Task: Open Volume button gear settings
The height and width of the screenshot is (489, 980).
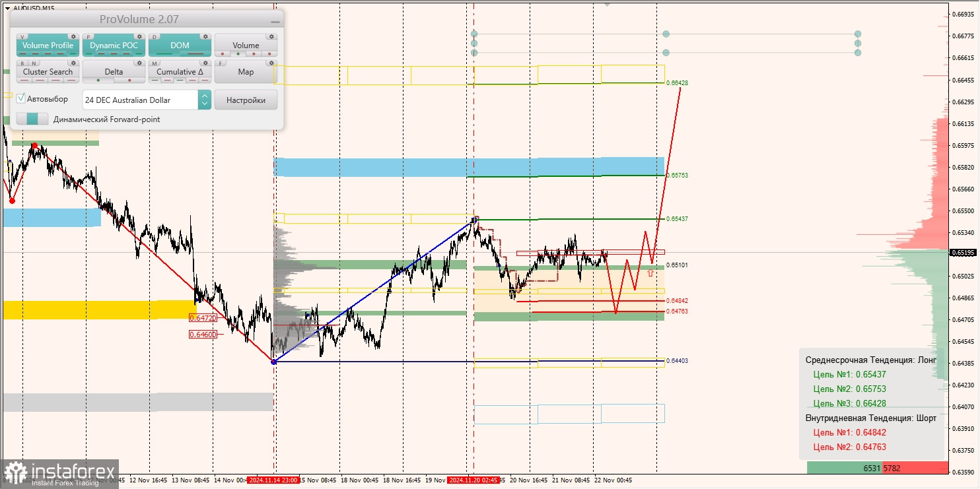Action: point(271,36)
